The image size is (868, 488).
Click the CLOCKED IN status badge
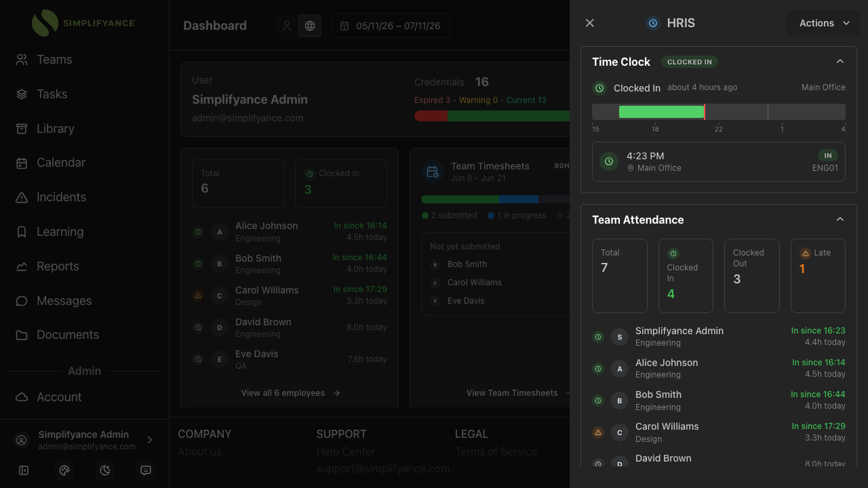click(690, 62)
